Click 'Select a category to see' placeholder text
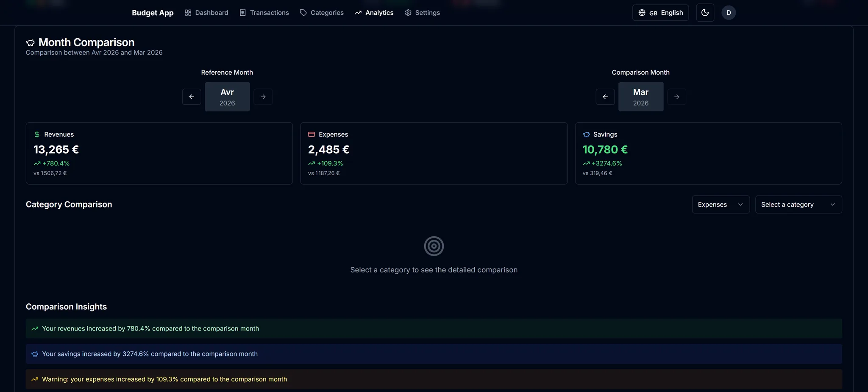The height and width of the screenshot is (392, 868). coord(434,270)
